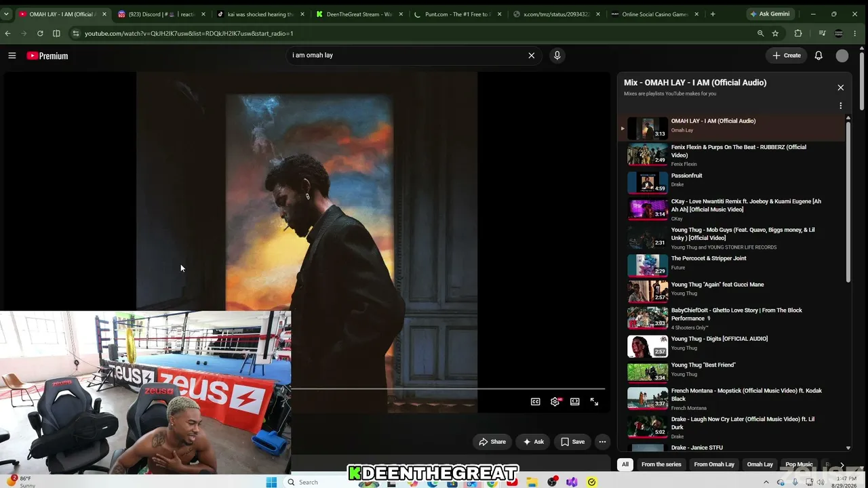868x488 pixels.
Task: Open YouTube notifications bell
Action: [x=818, y=56]
